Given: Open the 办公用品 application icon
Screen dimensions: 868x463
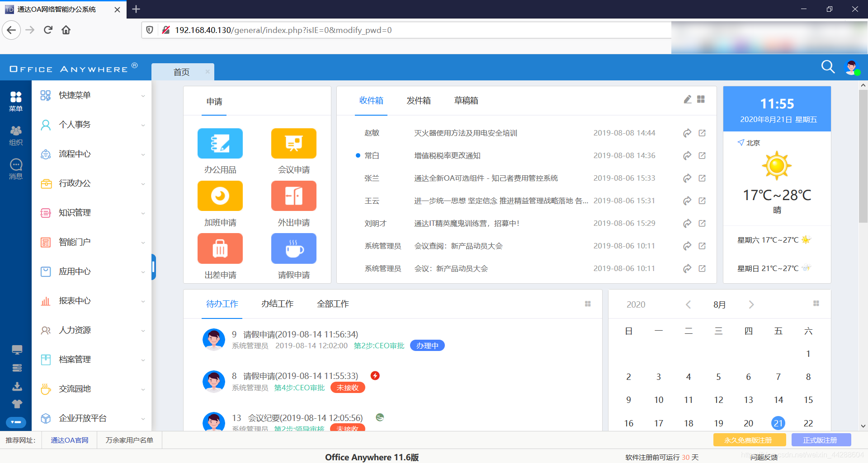Looking at the screenshot, I should coord(220,144).
